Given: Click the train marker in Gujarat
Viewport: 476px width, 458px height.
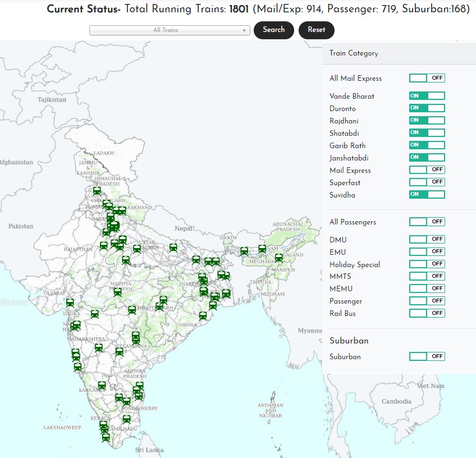Looking at the screenshot, I should click(70, 303).
